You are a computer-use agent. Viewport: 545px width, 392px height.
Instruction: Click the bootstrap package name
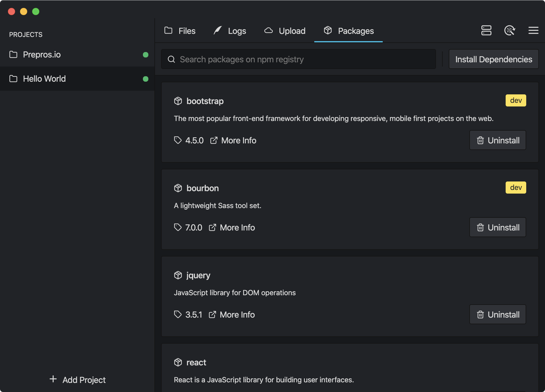click(x=205, y=101)
